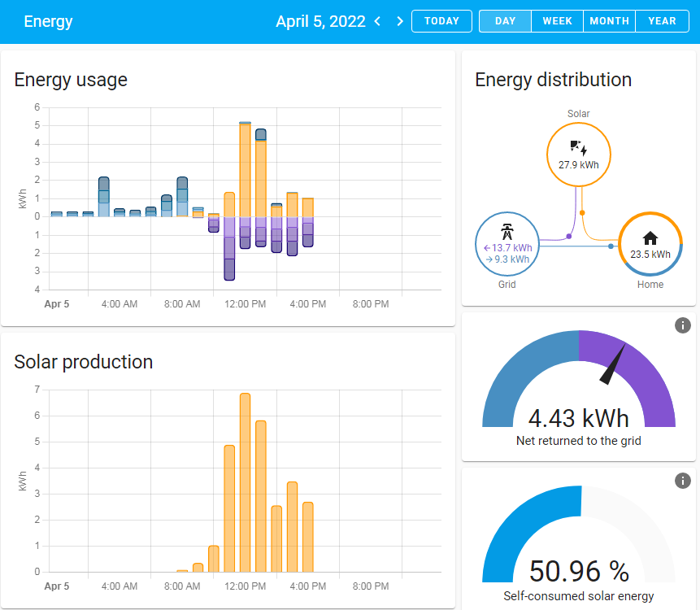This screenshot has height=610, width=700.
Task: Click the Grid label under the grid circle
Action: tap(507, 285)
